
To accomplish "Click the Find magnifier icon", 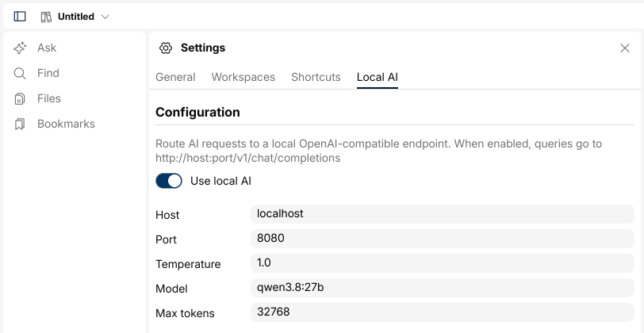I will 20,74.
